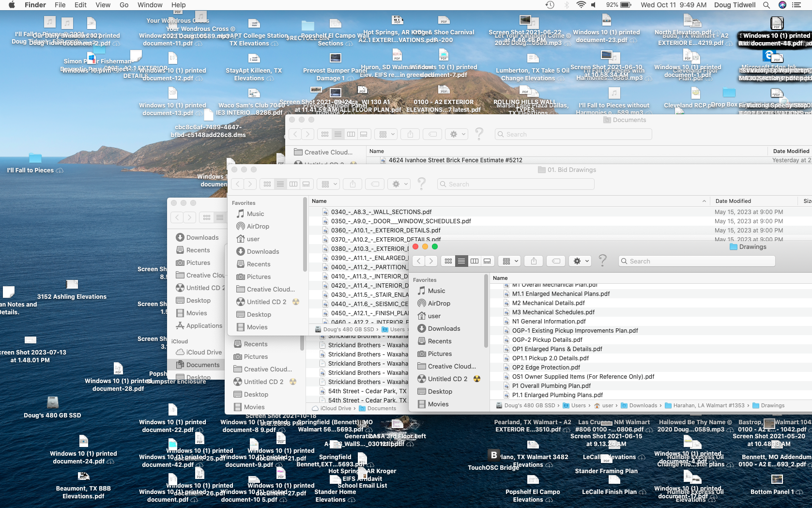
Task: Open Action gear menu in Bid Drawings window
Action: pos(399,184)
